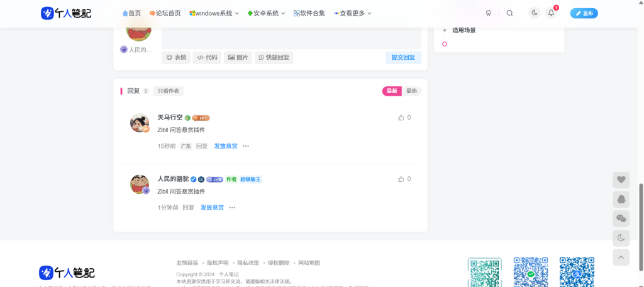Open the notifications bell icon
The width and height of the screenshot is (644, 287).
coord(551,13)
